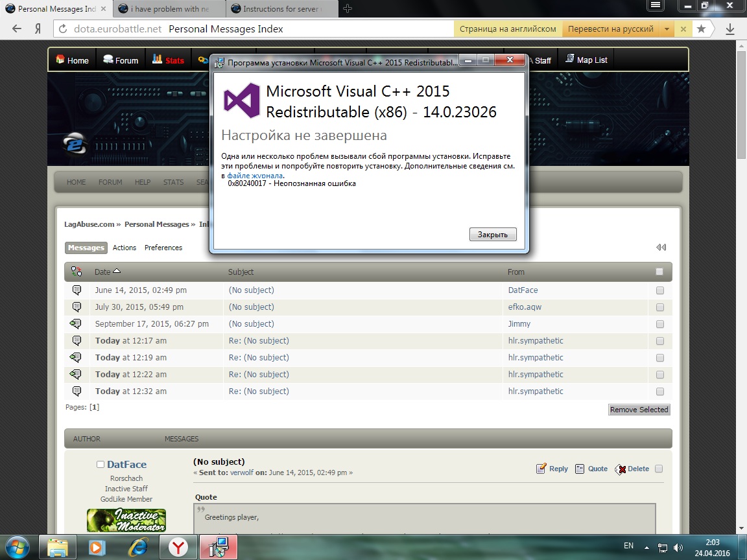Check the Today 12:17 am message checkbox
This screenshot has height=560, width=747.
pyautogui.click(x=660, y=341)
